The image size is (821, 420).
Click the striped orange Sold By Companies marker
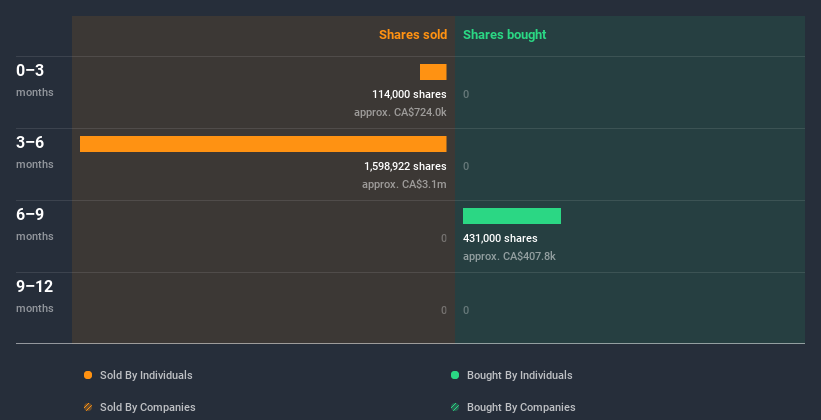(88, 407)
